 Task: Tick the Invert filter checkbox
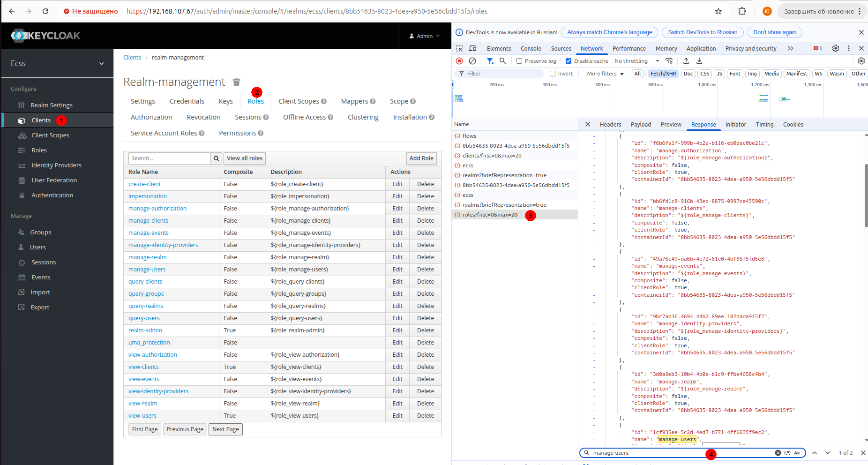[x=553, y=74]
